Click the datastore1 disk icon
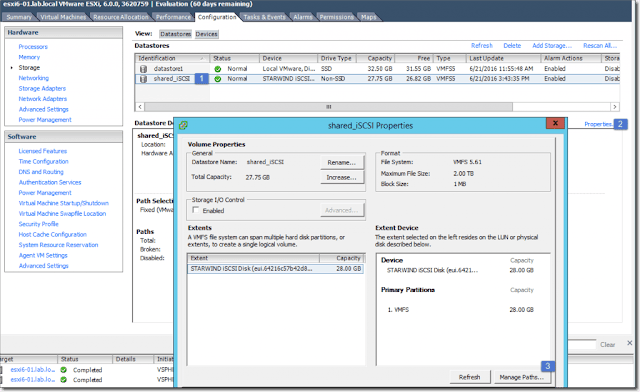 [143, 69]
